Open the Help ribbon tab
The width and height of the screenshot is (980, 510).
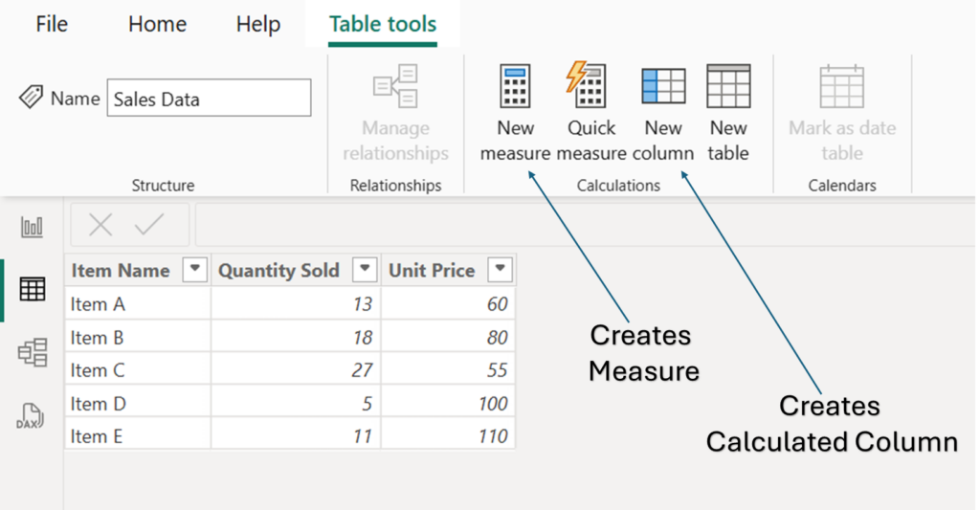[x=258, y=24]
